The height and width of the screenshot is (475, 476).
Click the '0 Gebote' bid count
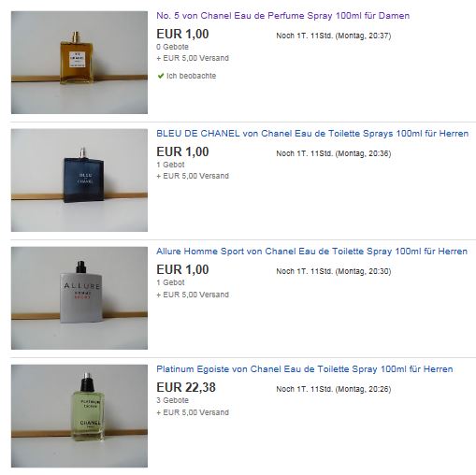[x=172, y=47]
